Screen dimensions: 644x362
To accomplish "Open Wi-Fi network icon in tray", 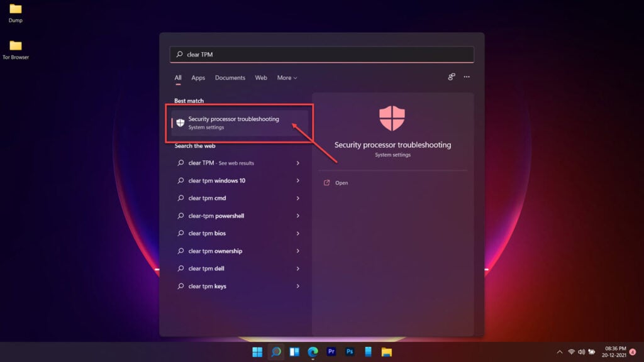I will [x=571, y=352].
